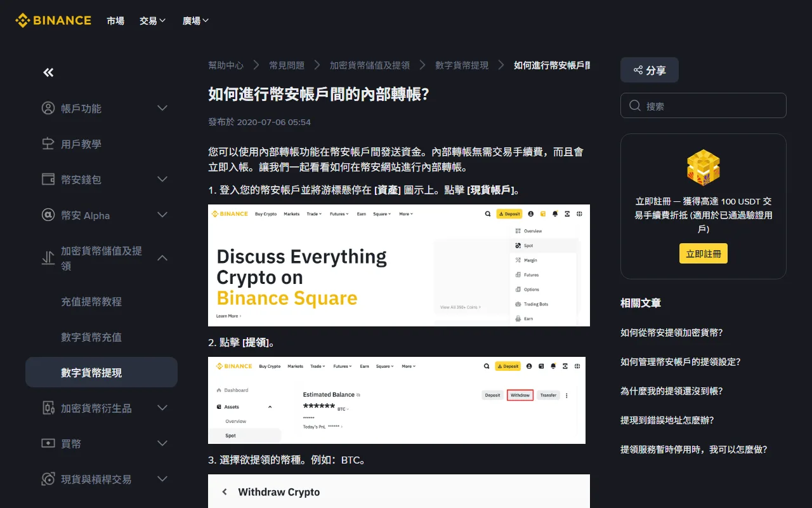Click the buy crypto icon
Image resolution: width=812 pixels, height=508 pixels.
(x=48, y=443)
